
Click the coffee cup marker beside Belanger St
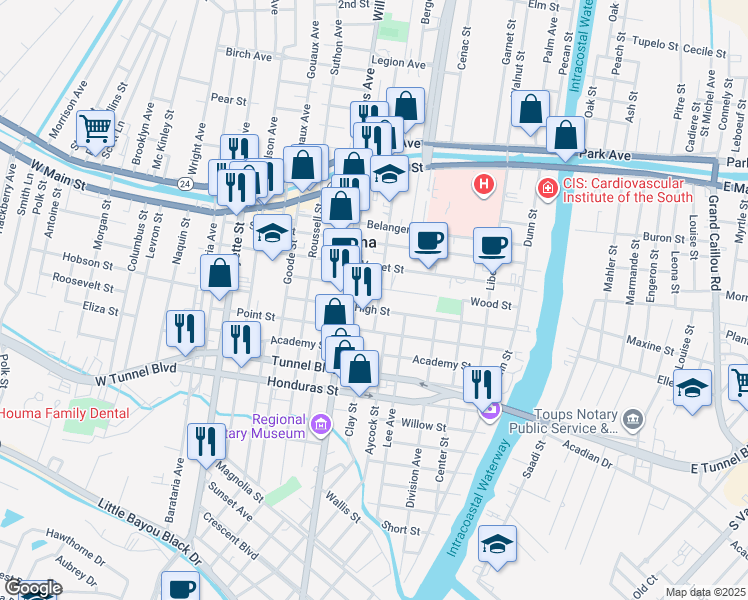428,243
